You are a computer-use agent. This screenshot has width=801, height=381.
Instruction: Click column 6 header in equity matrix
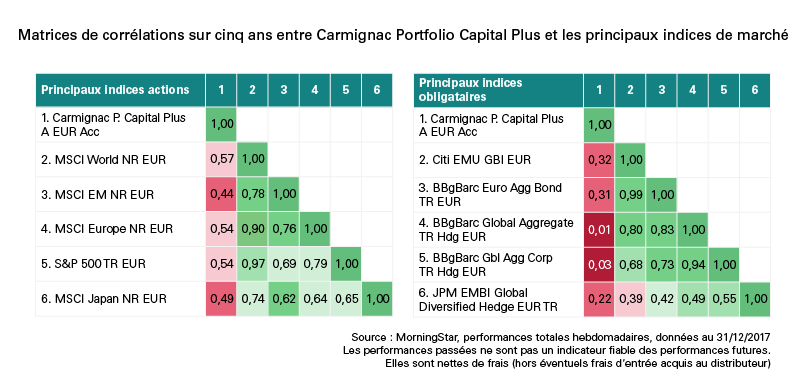[x=377, y=90]
